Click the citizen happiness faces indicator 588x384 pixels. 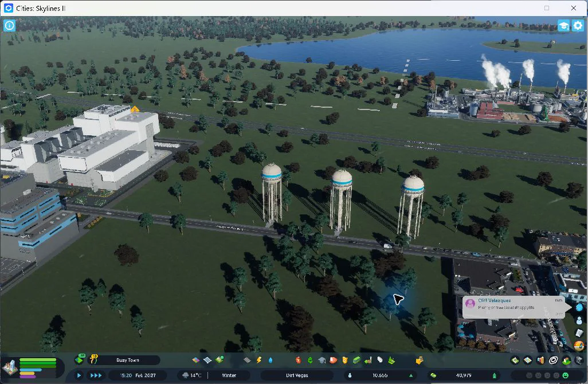click(x=547, y=375)
